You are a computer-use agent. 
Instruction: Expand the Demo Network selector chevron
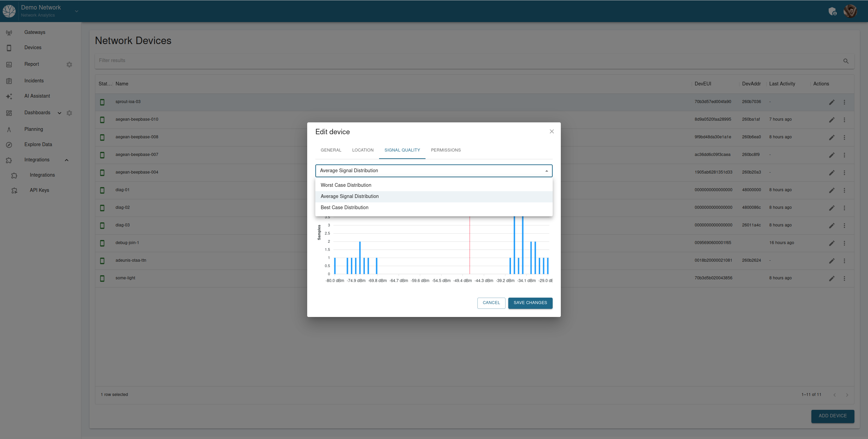point(77,11)
